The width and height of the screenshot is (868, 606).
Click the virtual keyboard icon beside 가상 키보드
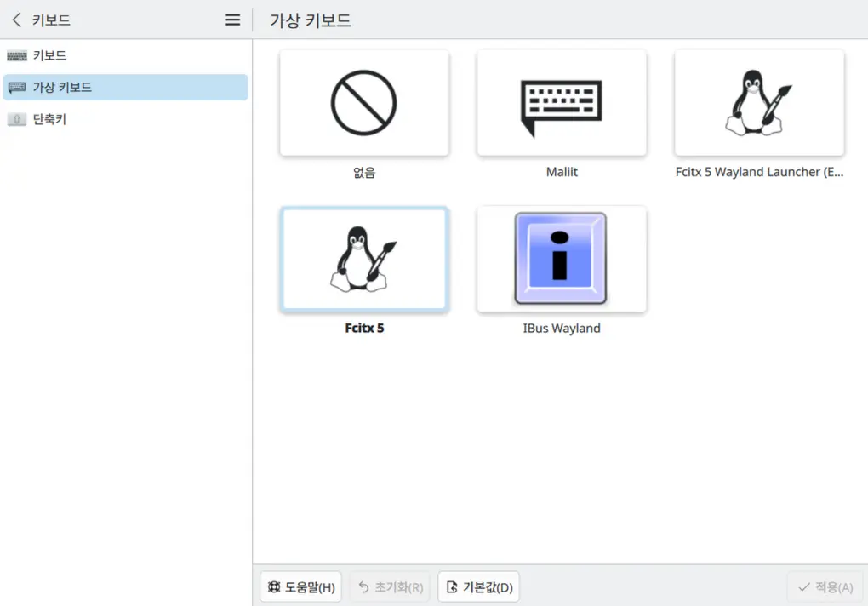click(x=17, y=88)
